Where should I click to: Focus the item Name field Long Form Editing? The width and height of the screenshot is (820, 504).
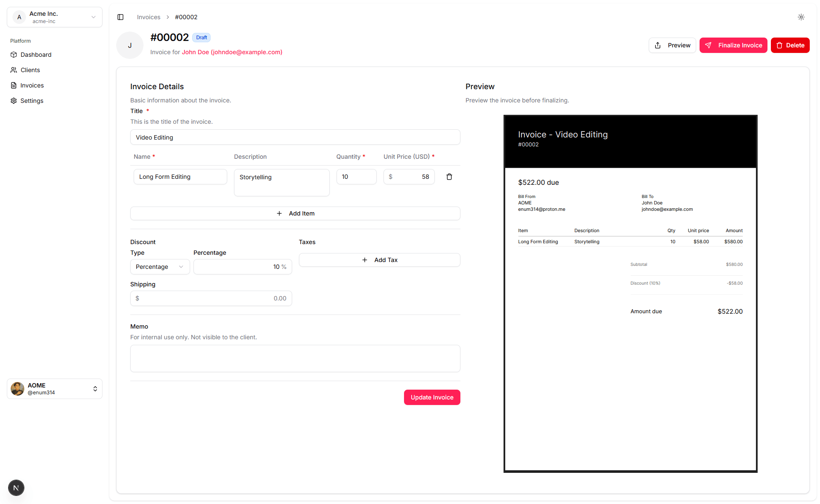point(180,177)
